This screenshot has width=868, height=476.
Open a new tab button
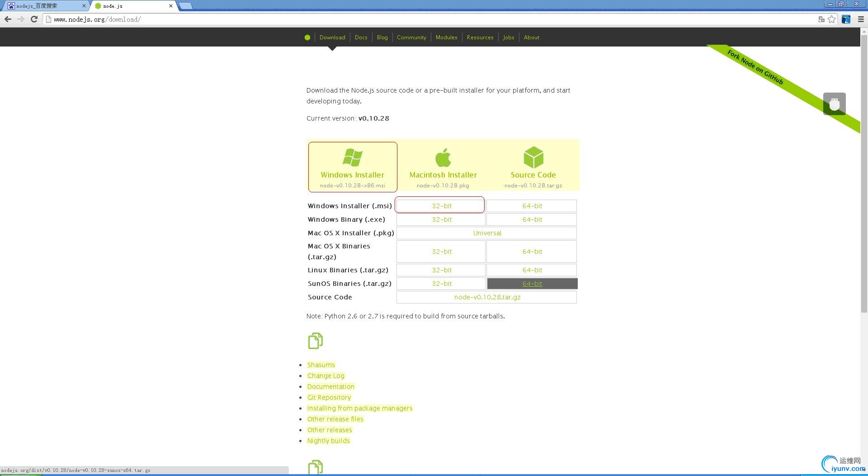coord(185,6)
